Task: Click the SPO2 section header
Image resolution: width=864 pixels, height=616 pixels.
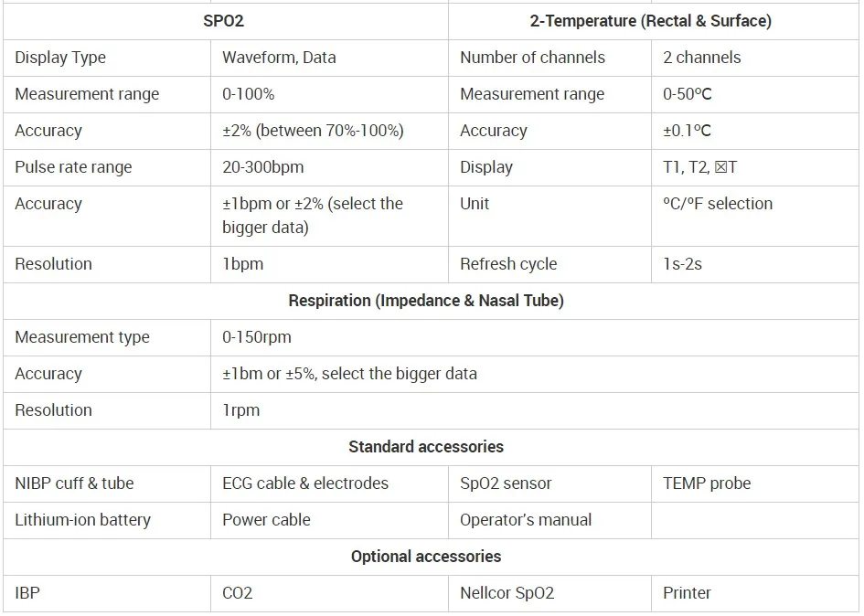Action: tap(223, 21)
